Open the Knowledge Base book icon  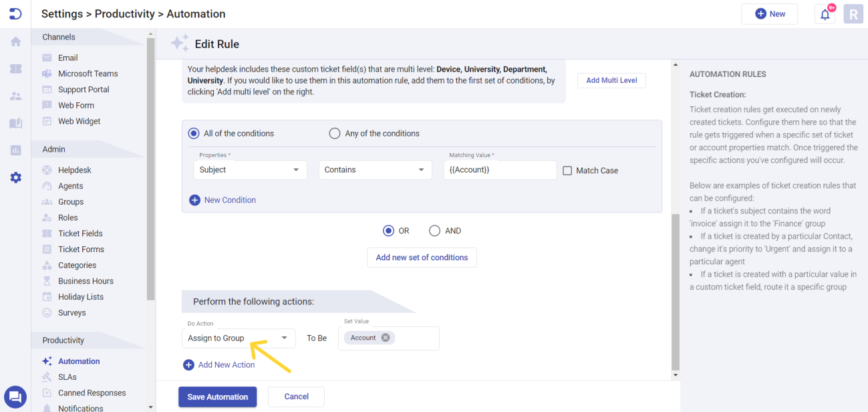coord(15,123)
